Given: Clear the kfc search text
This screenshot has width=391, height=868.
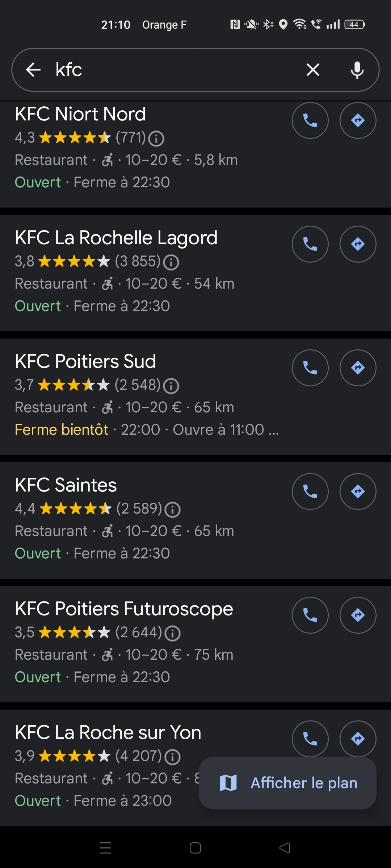Looking at the screenshot, I should [x=313, y=69].
